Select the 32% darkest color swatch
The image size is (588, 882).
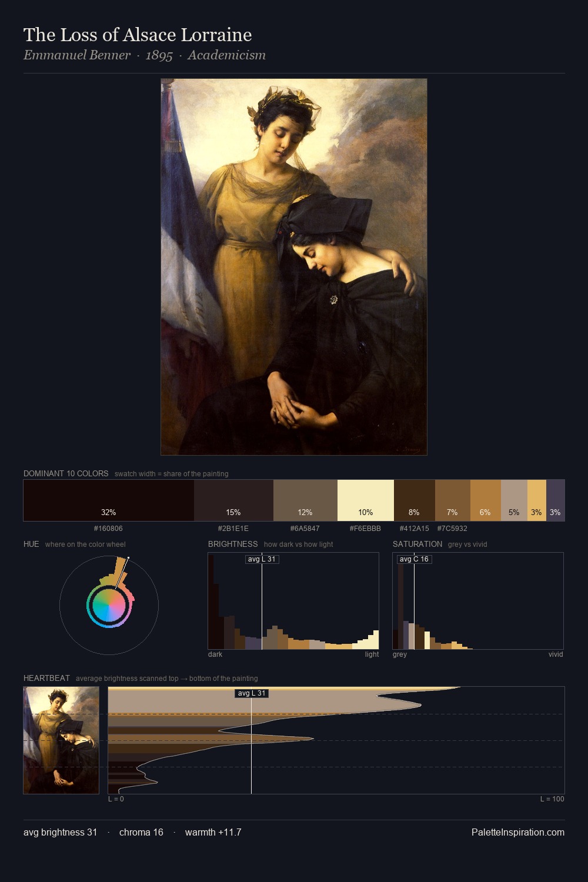pos(109,500)
